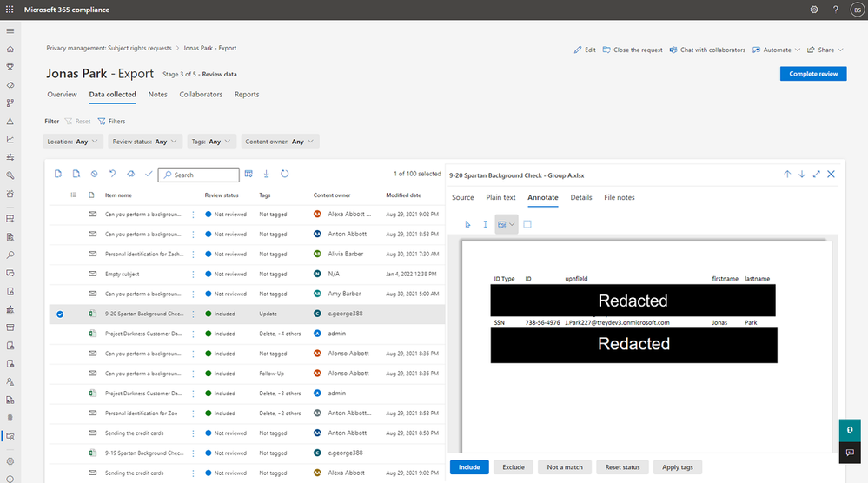Open the redaction tool dropdown arrow
The image size is (868, 483).
coord(512,225)
